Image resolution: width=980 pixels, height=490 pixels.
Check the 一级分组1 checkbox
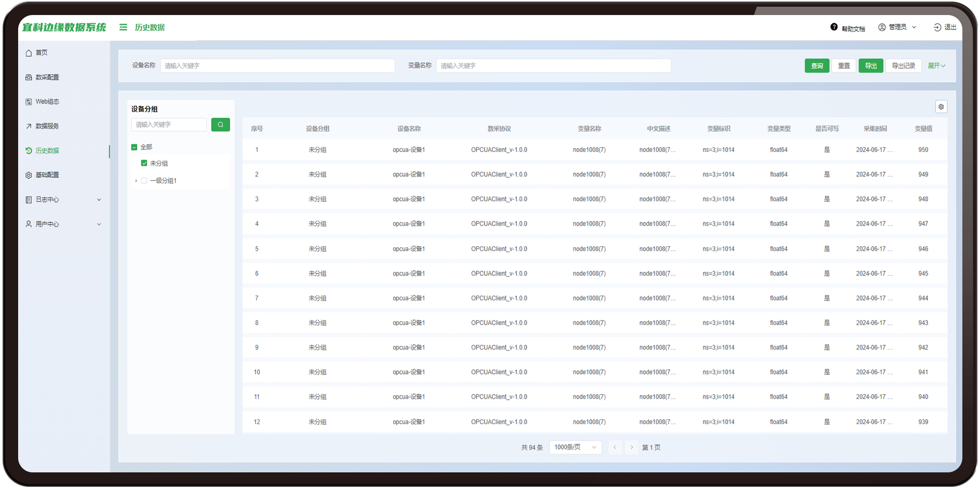pos(144,181)
